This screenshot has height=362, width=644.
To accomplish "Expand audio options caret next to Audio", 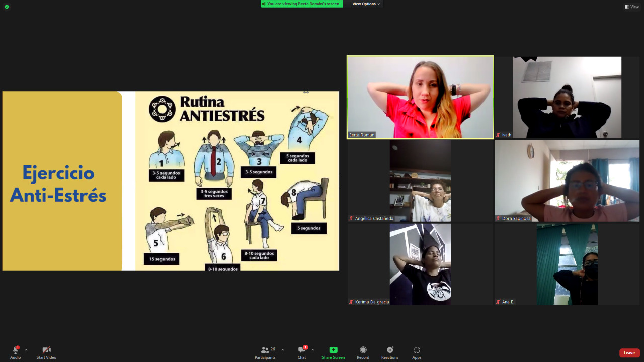I will coord(26,350).
